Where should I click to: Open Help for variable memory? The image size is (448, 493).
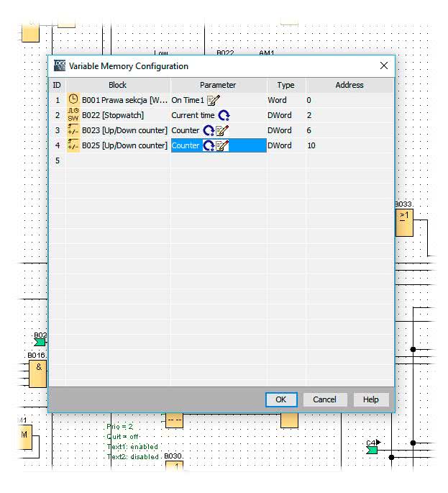click(370, 399)
